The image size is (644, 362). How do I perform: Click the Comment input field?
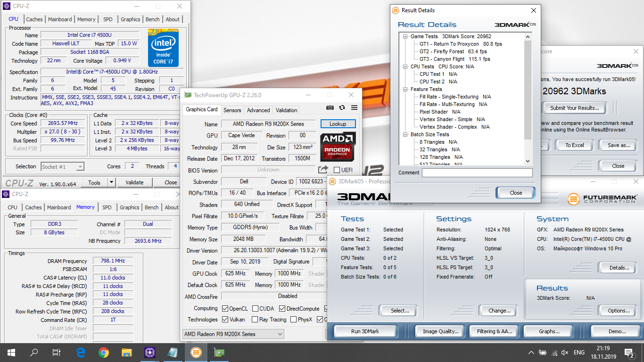(477, 173)
